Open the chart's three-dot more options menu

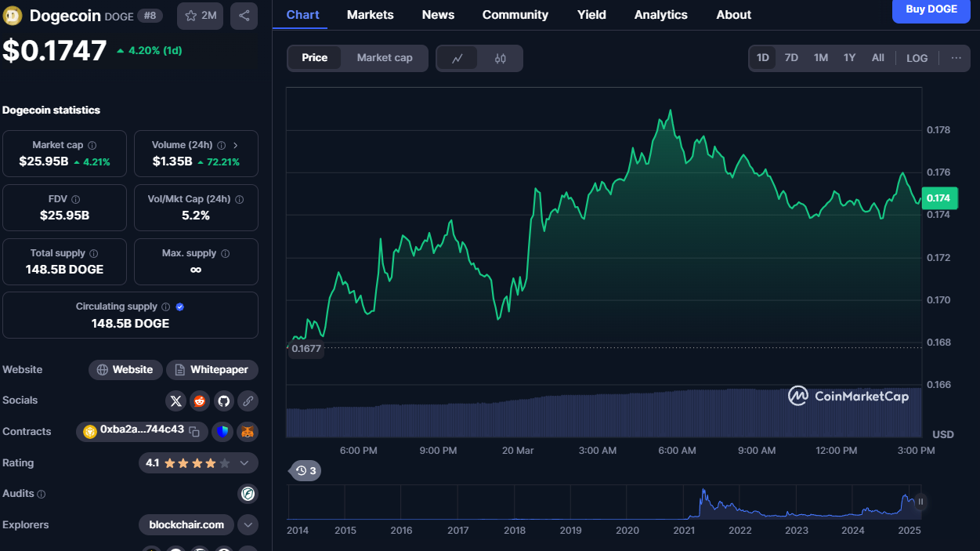[x=956, y=58]
